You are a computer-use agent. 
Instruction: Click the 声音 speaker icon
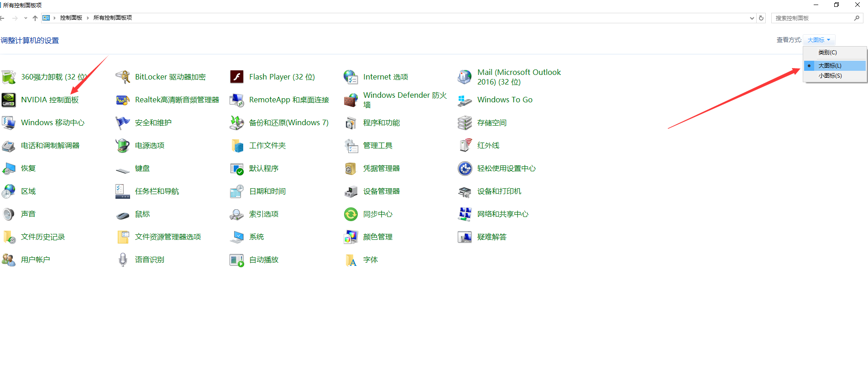[x=9, y=214]
